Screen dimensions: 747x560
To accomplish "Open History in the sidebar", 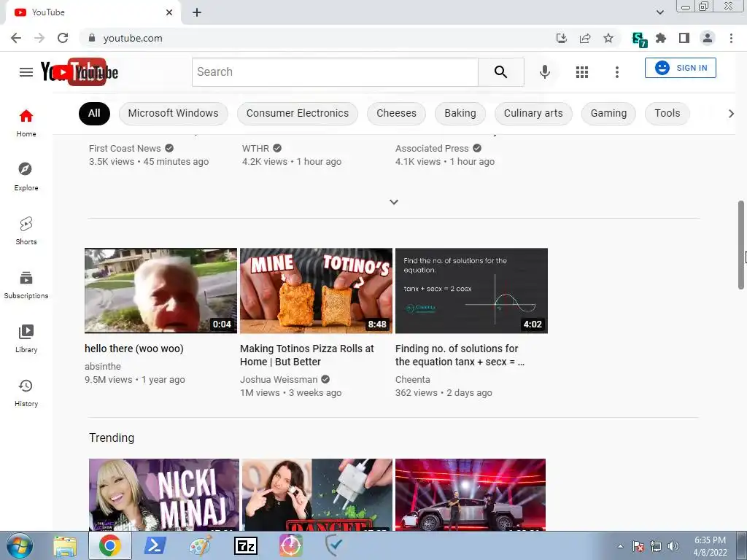I will point(26,392).
